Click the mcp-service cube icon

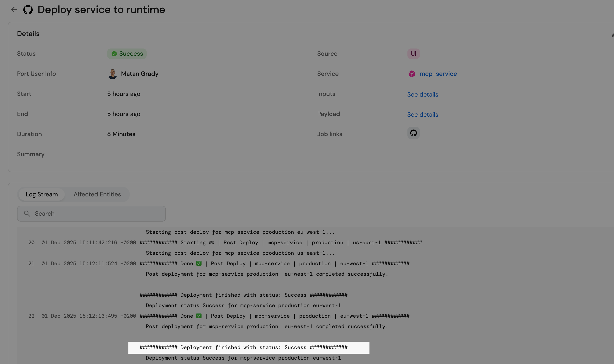pyautogui.click(x=412, y=74)
